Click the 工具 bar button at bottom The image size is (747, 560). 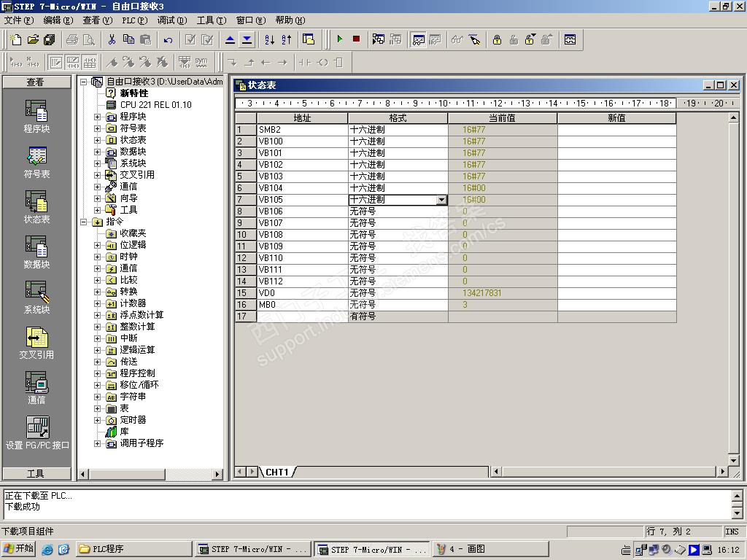36,473
